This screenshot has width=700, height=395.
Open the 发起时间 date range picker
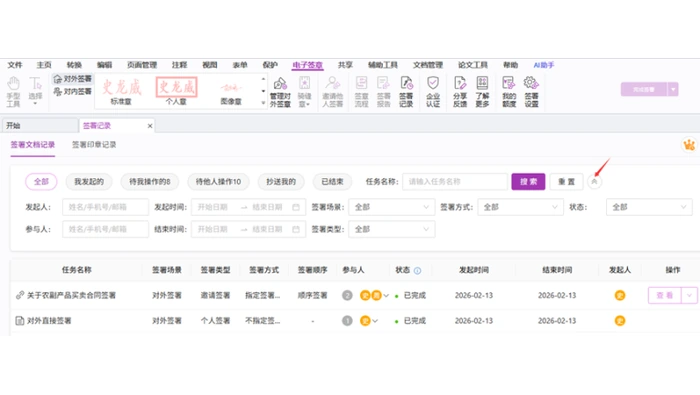248,207
